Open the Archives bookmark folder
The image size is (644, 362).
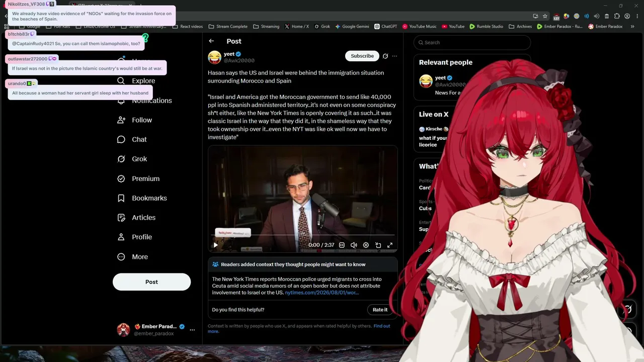click(x=520, y=27)
